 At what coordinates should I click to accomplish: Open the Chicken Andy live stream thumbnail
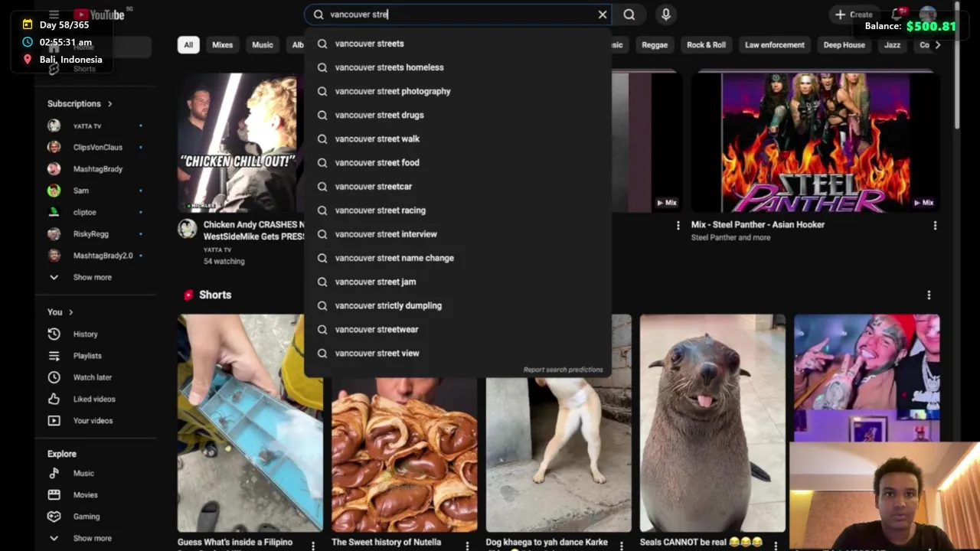pyautogui.click(x=241, y=142)
